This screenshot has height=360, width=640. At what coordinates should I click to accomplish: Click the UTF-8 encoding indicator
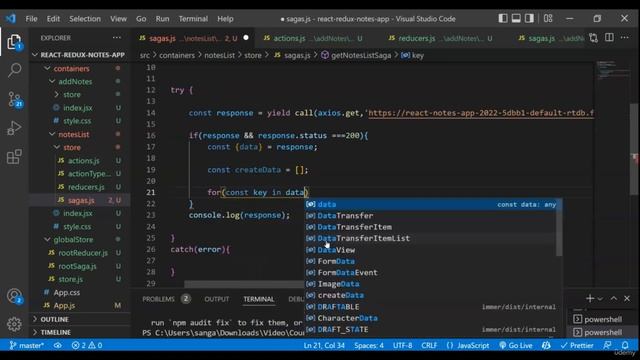coord(402,345)
